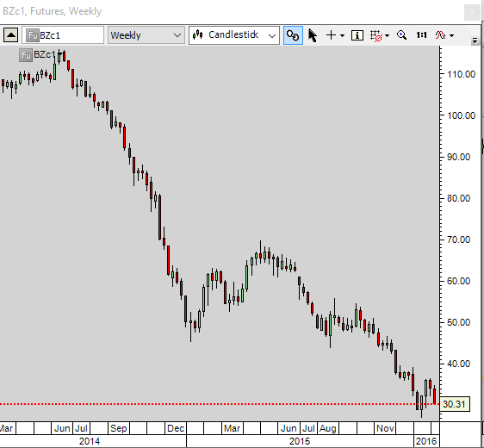The image size is (484, 448).
Task: Expand the crosshair tool dropdown arrow
Action: tap(342, 36)
